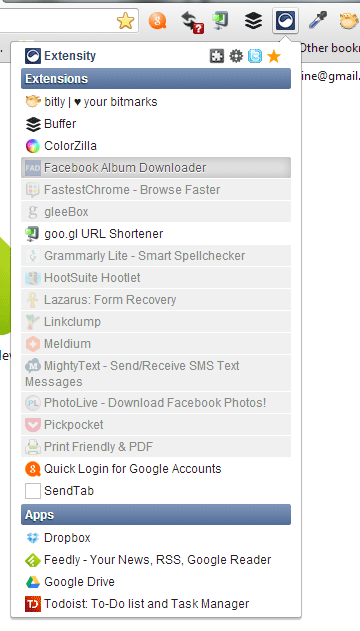The image size is (360, 631).
Task: Open the ColorZilla eyedropper toolbar icon
Action: (318, 20)
